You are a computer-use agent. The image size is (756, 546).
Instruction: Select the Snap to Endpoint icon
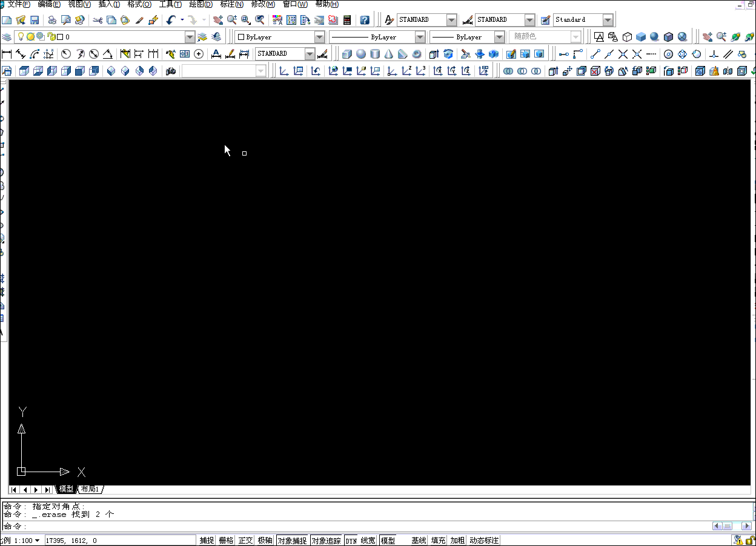595,54
